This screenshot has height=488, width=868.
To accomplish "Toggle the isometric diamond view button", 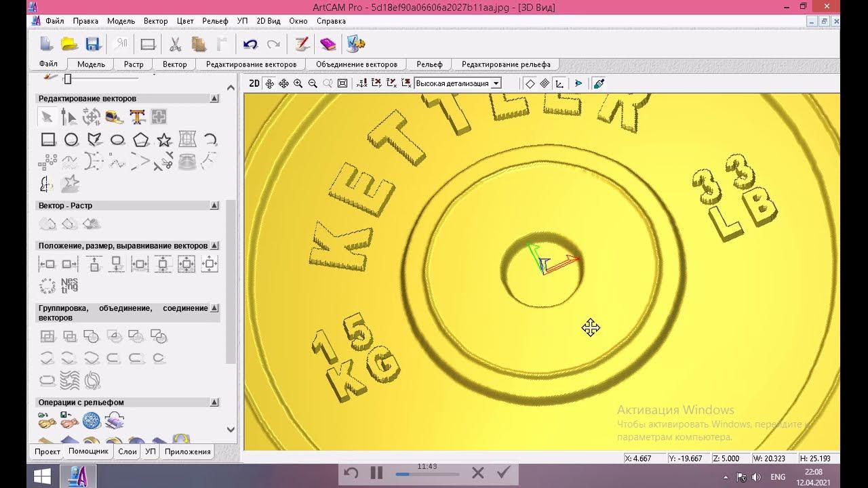I will click(x=530, y=83).
